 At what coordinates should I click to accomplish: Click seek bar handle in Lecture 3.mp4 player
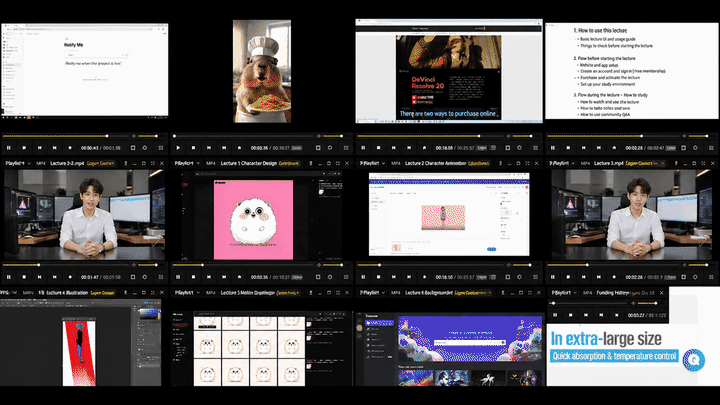(587, 265)
